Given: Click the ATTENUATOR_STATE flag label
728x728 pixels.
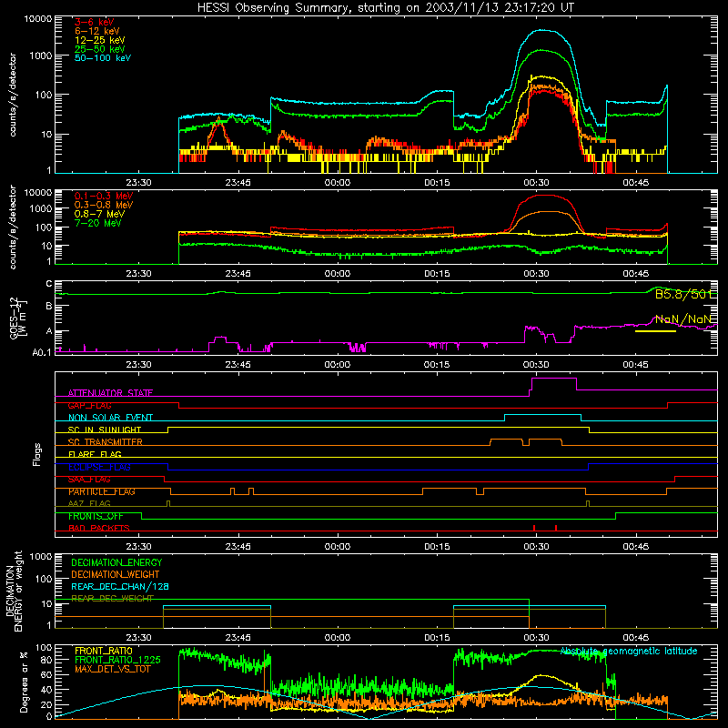Looking at the screenshot, I should click(110, 393).
